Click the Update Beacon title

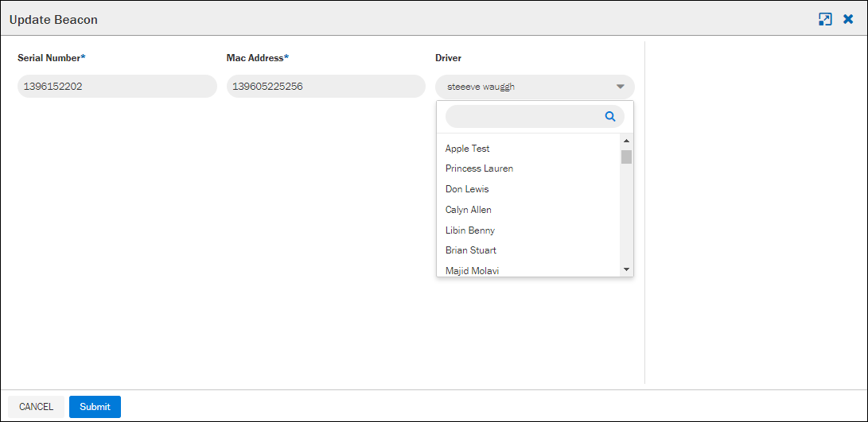pyautogui.click(x=53, y=20)
